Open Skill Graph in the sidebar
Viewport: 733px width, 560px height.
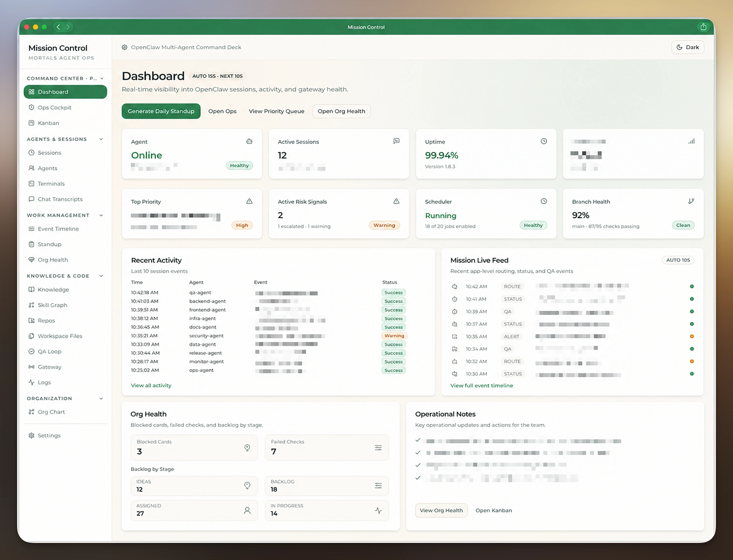pyautogui.click(x=65, y=305)
